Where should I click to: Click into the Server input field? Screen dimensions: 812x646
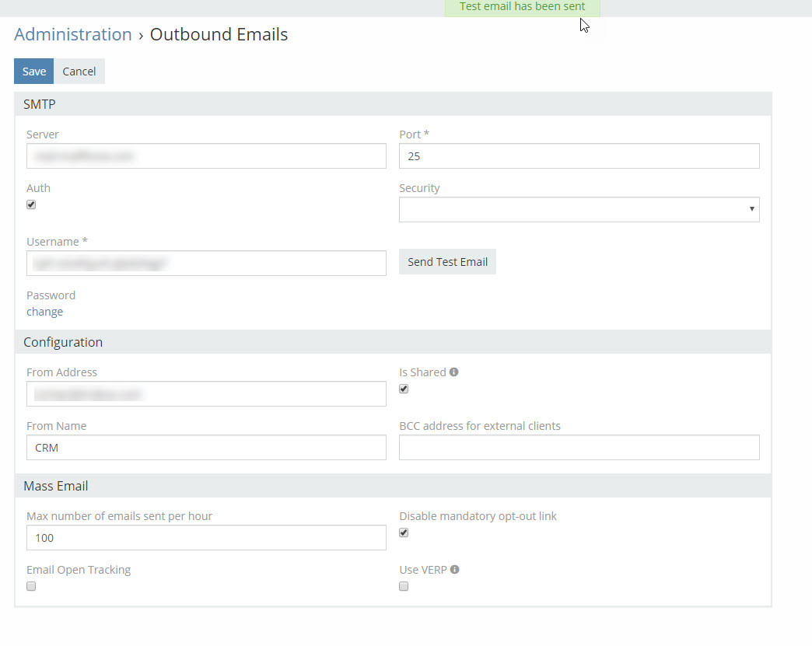[206, 156]
